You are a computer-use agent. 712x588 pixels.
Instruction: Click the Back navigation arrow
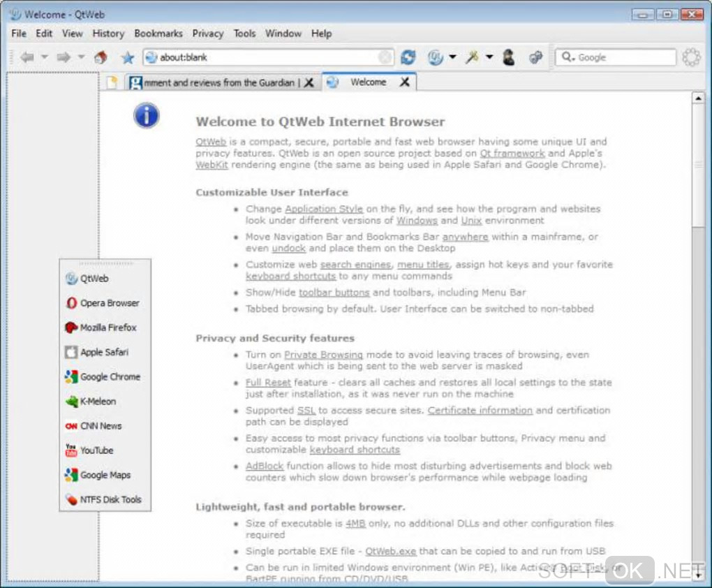click(27, 57)
